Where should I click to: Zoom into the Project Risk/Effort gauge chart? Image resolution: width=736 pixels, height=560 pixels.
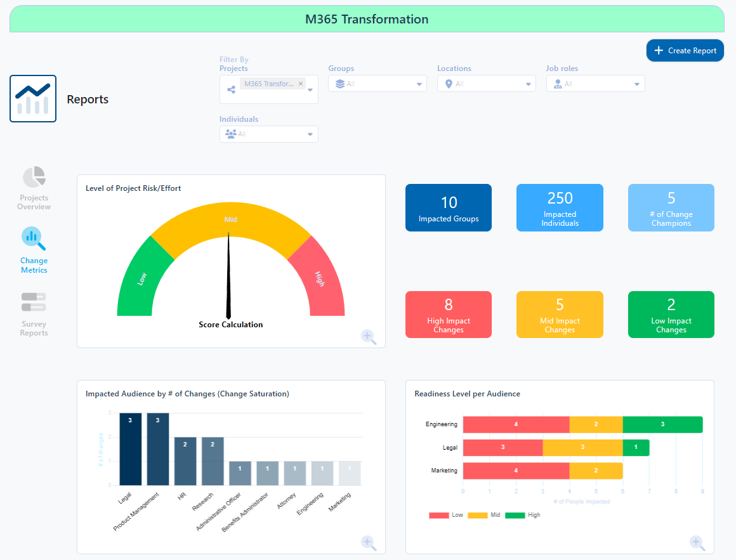pos(369,337)
